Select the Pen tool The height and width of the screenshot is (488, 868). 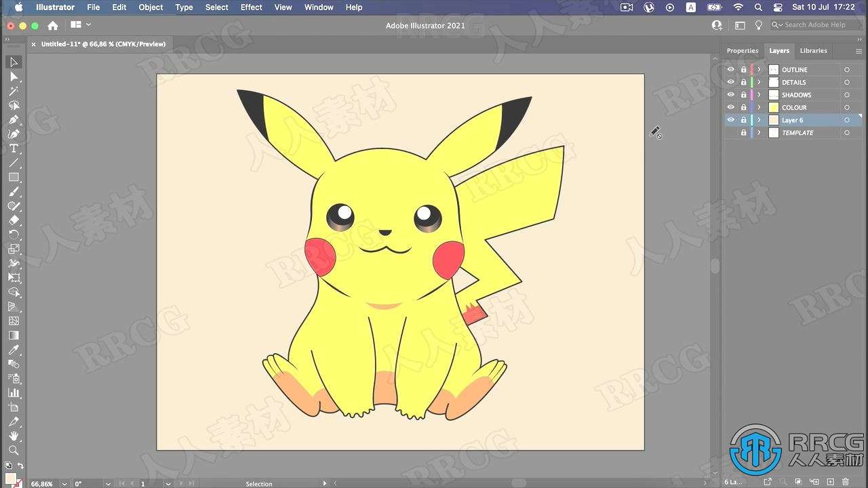[14, 120]
